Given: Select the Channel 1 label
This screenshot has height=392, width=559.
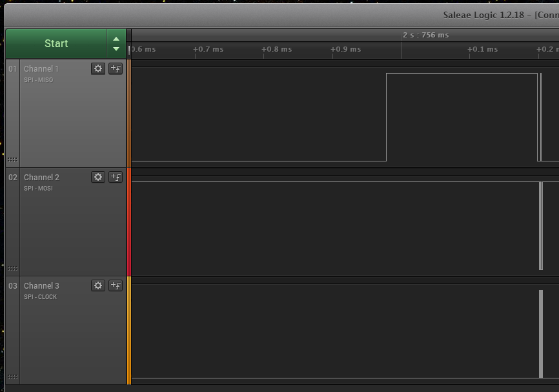Looking at the screenshot, I should [x=41, y=69].
